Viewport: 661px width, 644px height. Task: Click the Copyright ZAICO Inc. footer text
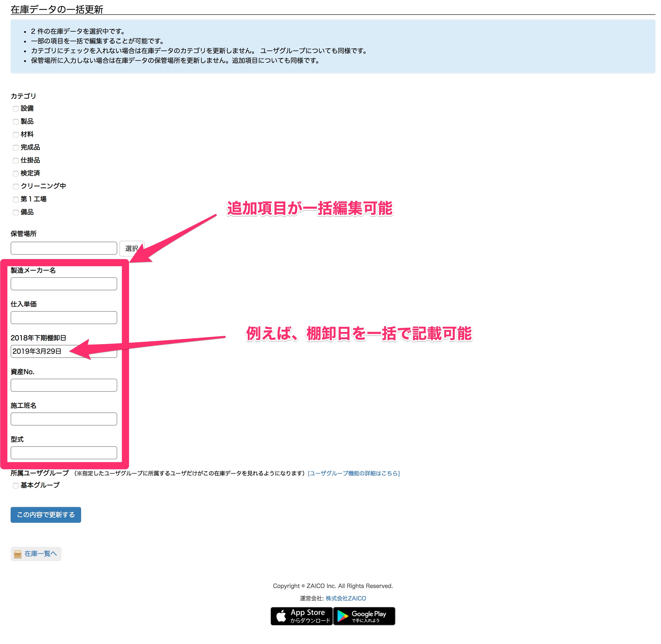(x=333, y=586)
